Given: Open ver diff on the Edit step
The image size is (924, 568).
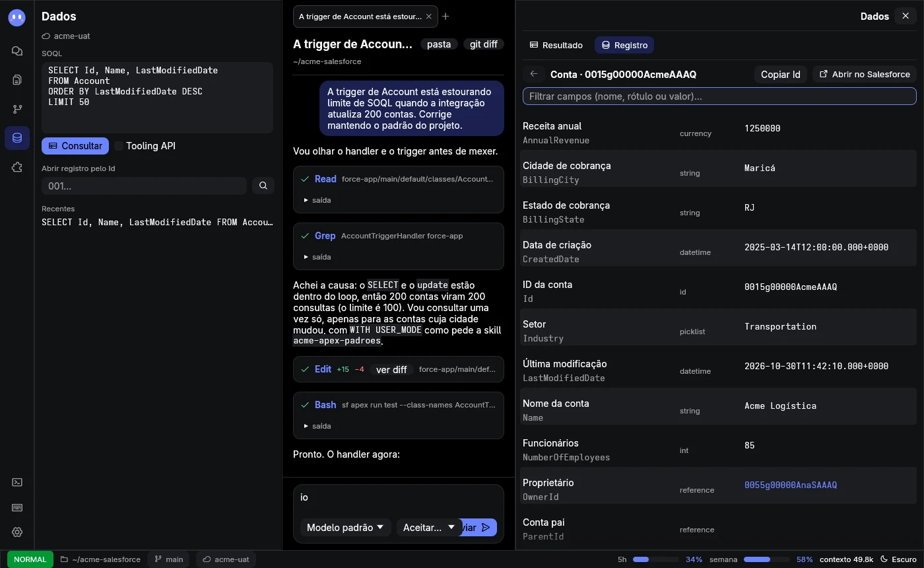Looking at the screenshot, I should pos(391,370).
